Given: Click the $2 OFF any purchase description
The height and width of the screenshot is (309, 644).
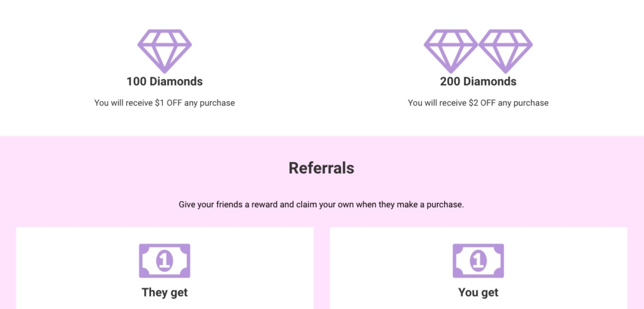Looking at the screenshot, I should (x=478, y=102).
